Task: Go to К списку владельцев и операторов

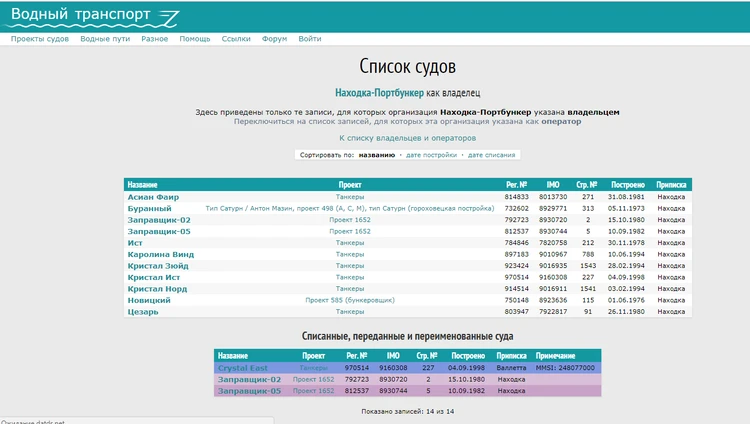Action: [407, 138]
